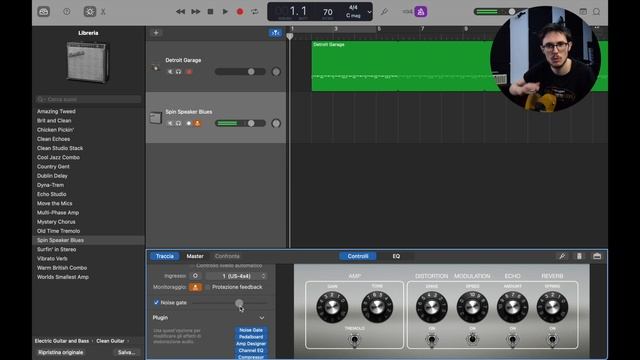Mute the Detroit Garage track
640x360 pixels.
click(x=170, y=72)
